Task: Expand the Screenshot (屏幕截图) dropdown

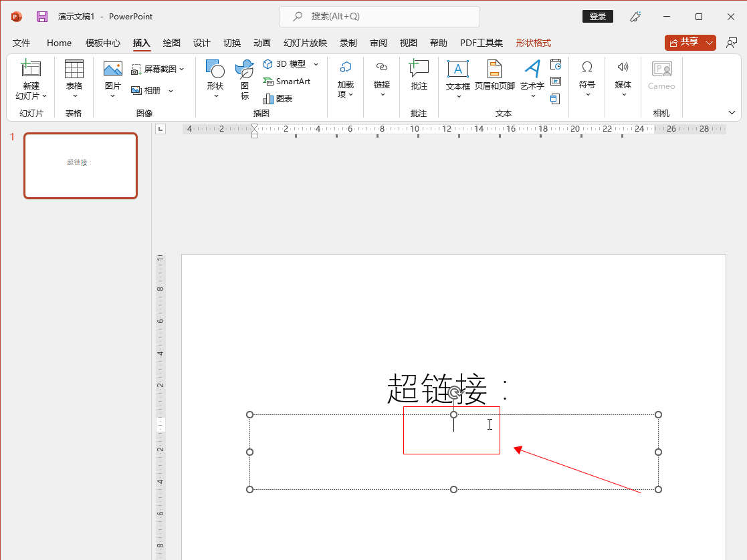Action: click(181, 69)
